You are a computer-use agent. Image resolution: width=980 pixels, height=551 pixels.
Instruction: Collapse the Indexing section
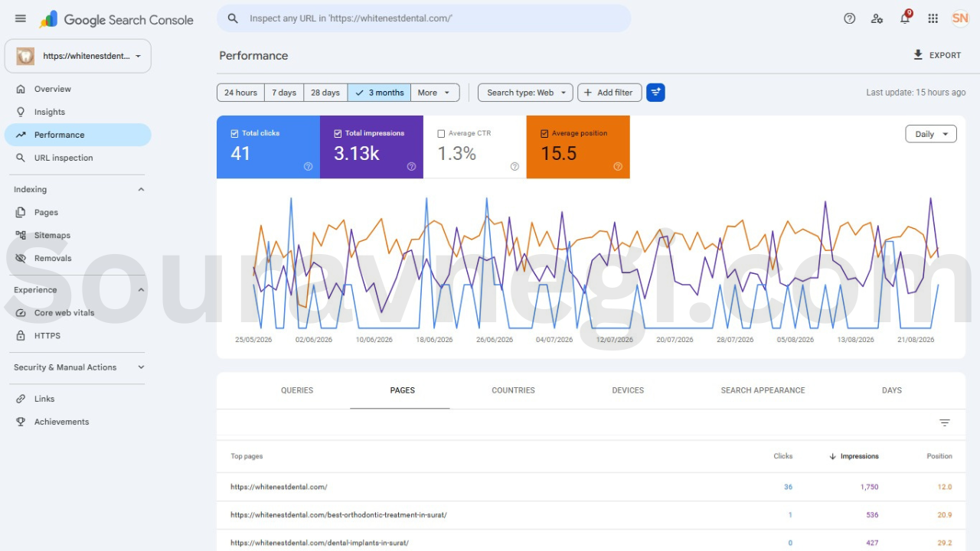click(x=141, y=190)
